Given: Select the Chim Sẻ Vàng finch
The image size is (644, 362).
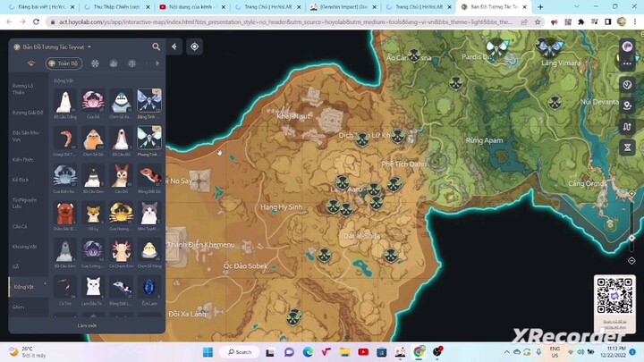Looking at the screenshot, I should click(x=149, y=250).
